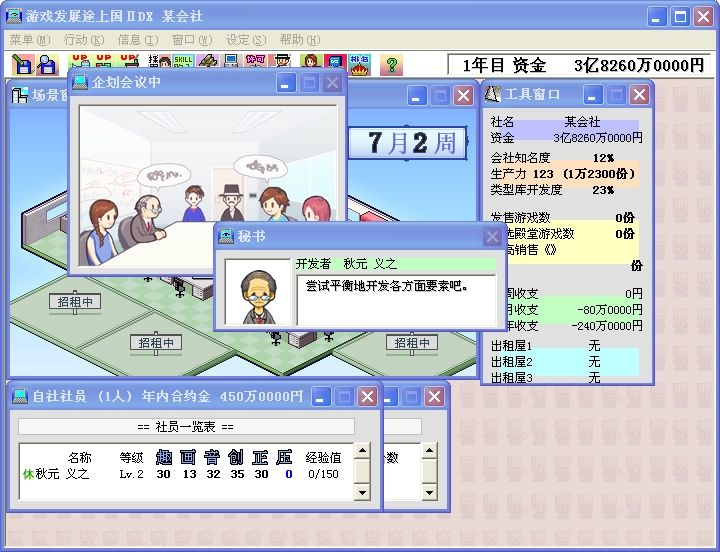
Task: Open the 信息(I) menu
Action: click(138, 40)
